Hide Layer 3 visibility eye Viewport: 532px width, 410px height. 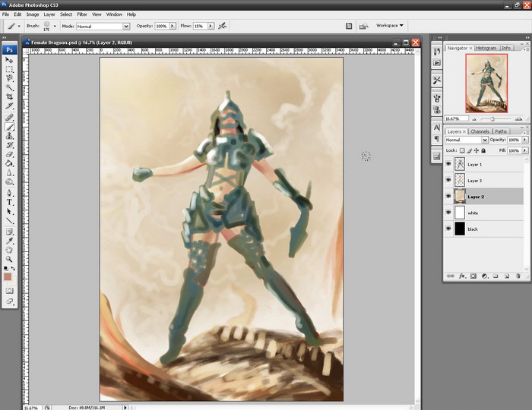click(x=448, y=180)
